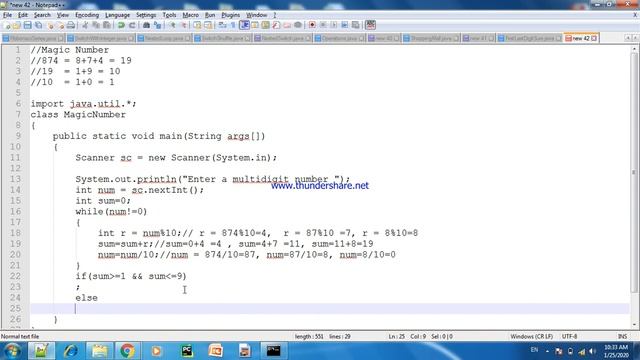This screenshot has height=360, width=640.
Task: Open the Plugins menu
Action: coord(231,15)
